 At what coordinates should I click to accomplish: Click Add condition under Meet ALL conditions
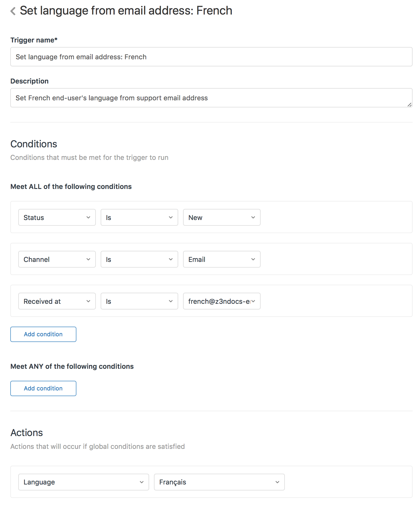click(43, 334)
